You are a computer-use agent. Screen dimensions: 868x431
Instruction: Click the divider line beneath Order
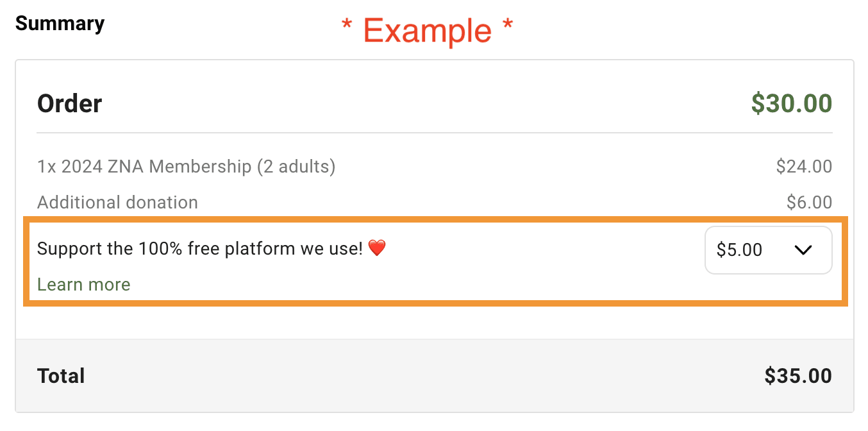pos(435,133)
